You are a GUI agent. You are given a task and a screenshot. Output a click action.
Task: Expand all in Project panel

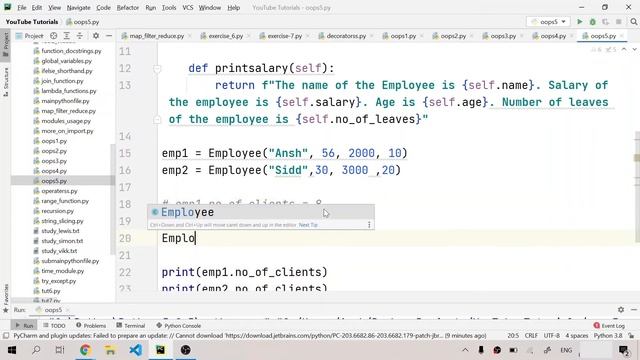coord(67,36)
